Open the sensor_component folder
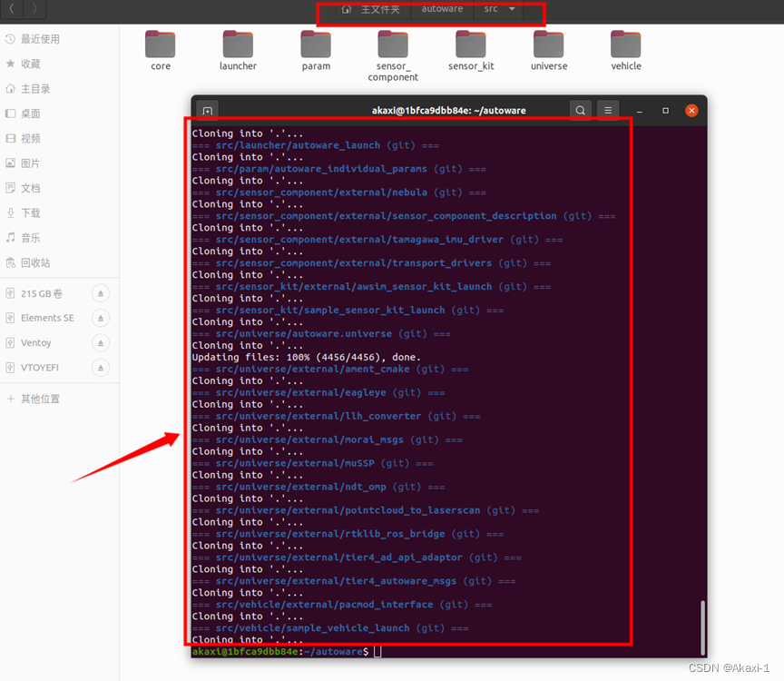The width and height of the screenshot is (784, 681). 393,55
